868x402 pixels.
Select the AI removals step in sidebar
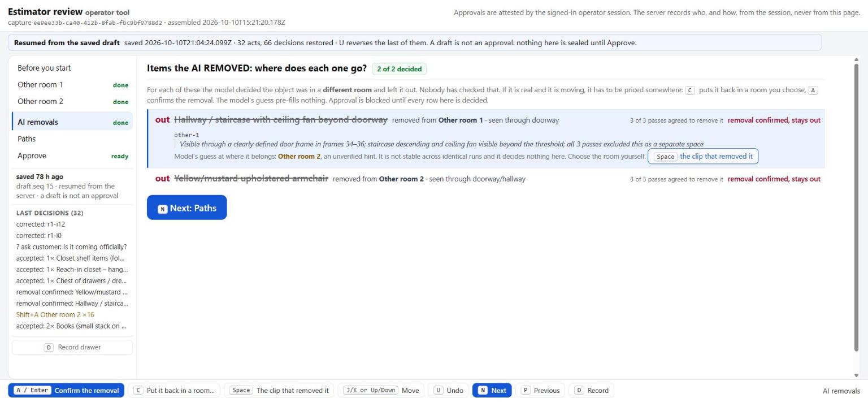[x=72, y=122]
